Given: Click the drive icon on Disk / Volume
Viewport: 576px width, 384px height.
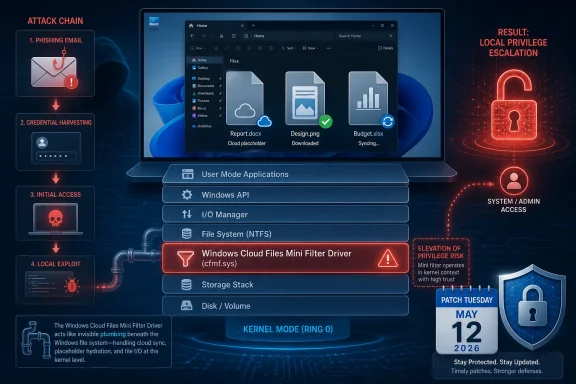Looking at the screenshot, I should (187, 305).
